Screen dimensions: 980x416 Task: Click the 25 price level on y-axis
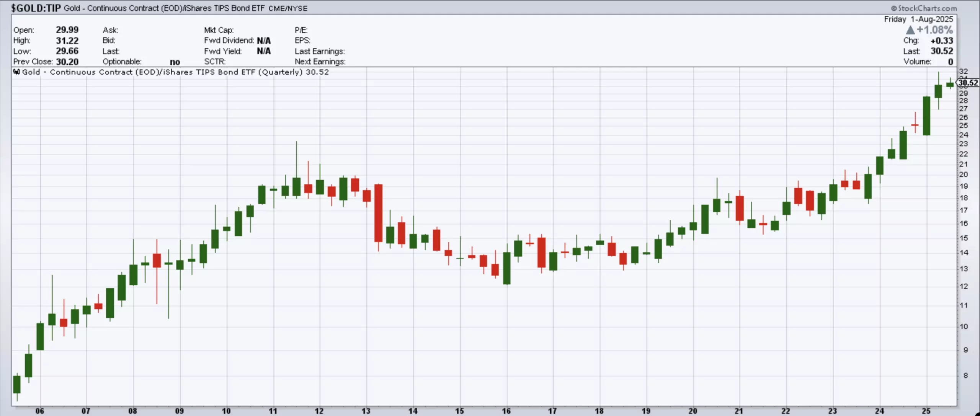[964, 126]
